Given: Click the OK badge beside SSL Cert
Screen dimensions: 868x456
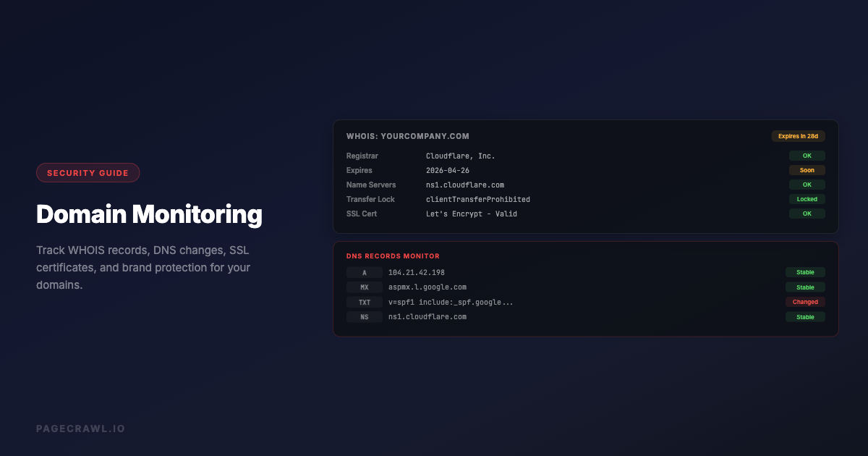Looking at the screenshot, I should (x=807, y=214).
